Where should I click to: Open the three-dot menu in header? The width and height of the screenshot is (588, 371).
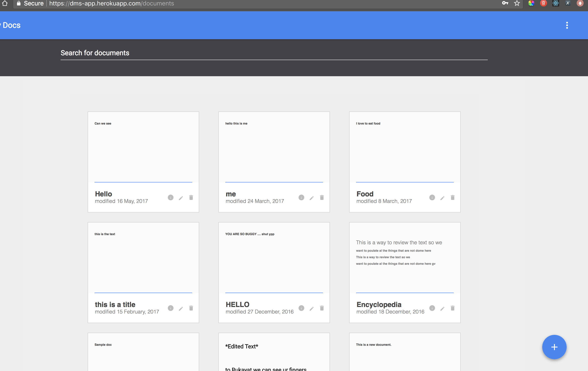click(567, 25)
